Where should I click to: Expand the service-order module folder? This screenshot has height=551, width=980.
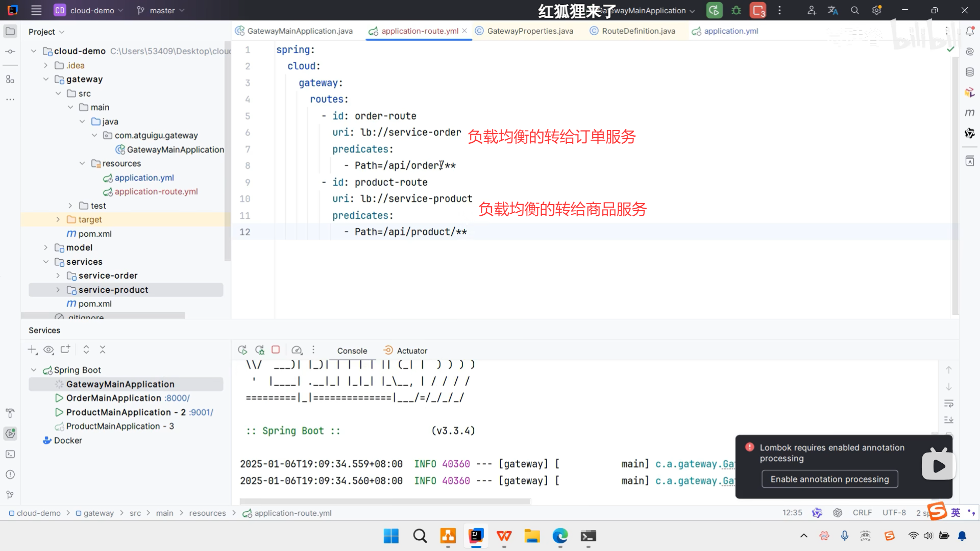click(x=58, y=275)
